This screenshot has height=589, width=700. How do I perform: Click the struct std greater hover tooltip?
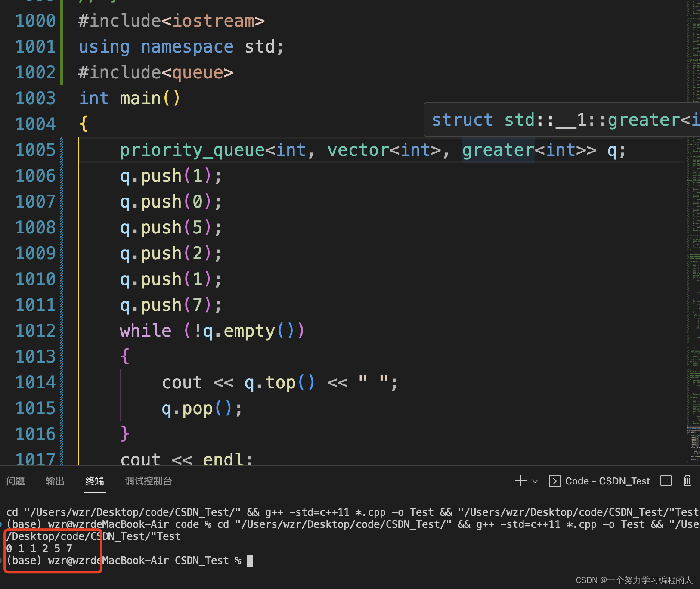tap(562, 120)
